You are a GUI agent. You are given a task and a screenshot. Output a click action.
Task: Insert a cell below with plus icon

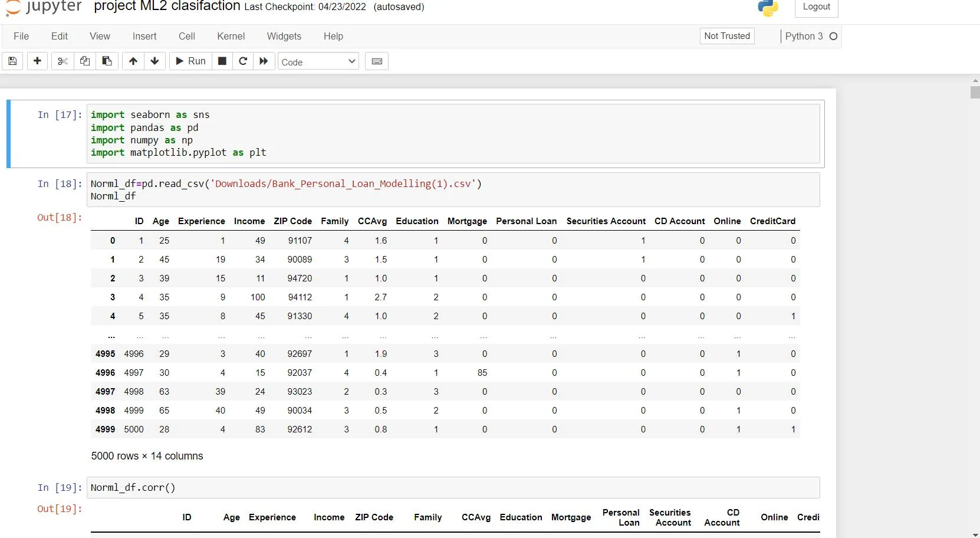[37, 61]
